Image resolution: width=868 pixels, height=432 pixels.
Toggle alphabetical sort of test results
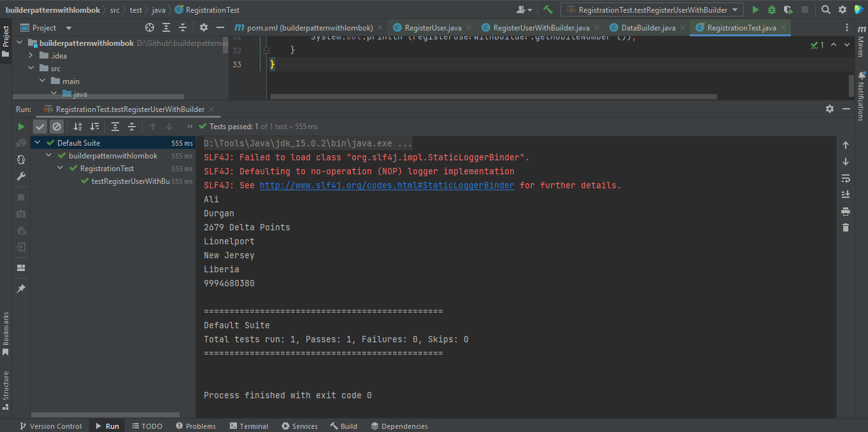[x=78, y=127]
